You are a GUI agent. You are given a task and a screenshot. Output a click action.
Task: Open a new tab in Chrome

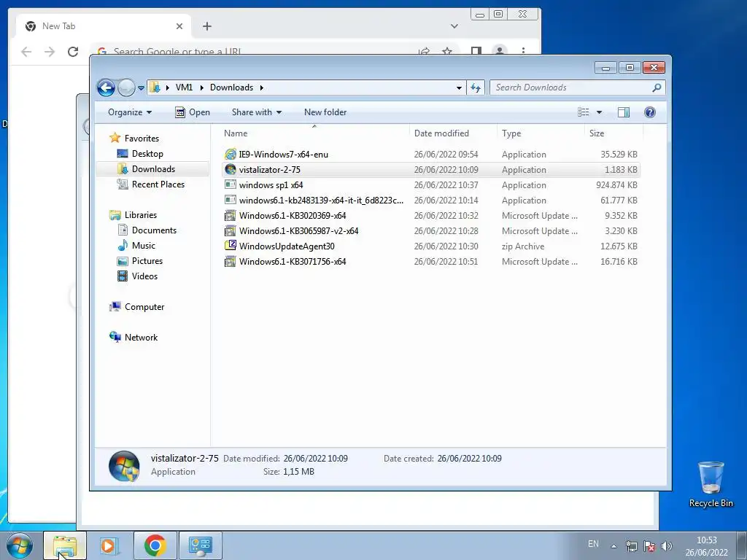click(206, 26)
